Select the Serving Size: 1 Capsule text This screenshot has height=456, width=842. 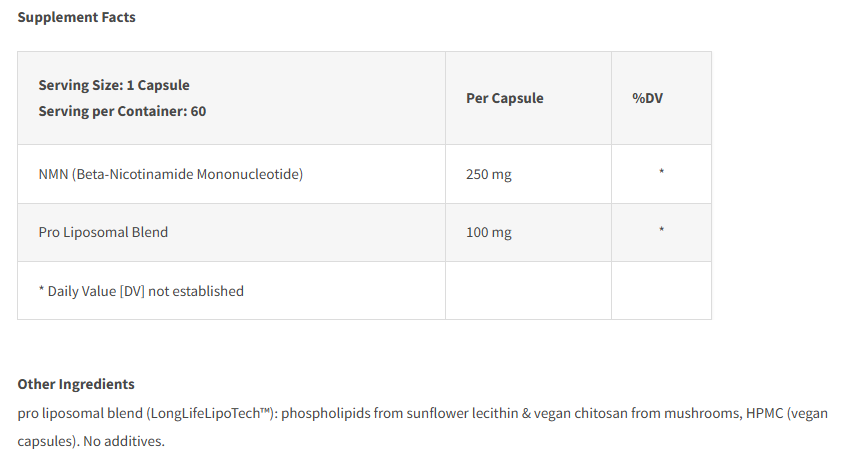pos(114,85)
